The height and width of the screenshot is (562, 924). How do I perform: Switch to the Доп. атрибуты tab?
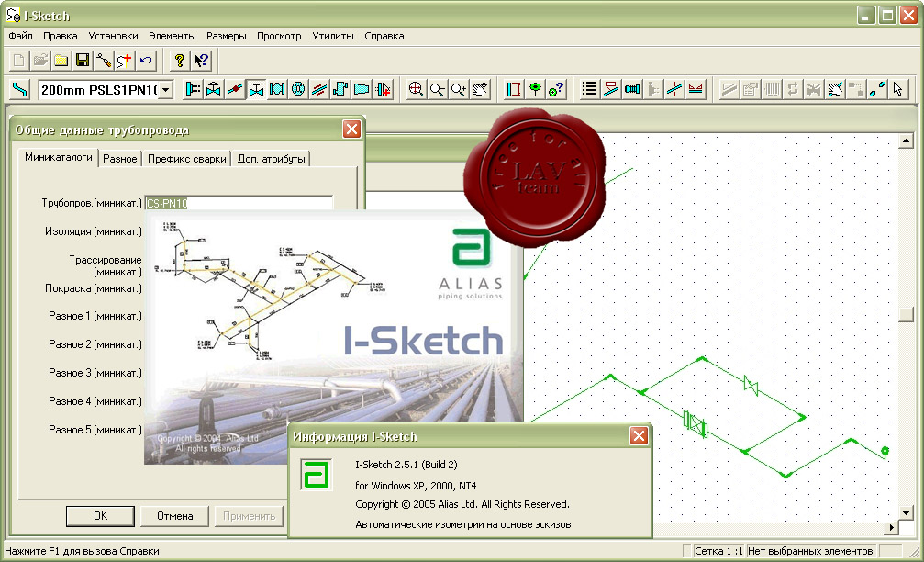[271, 159]
